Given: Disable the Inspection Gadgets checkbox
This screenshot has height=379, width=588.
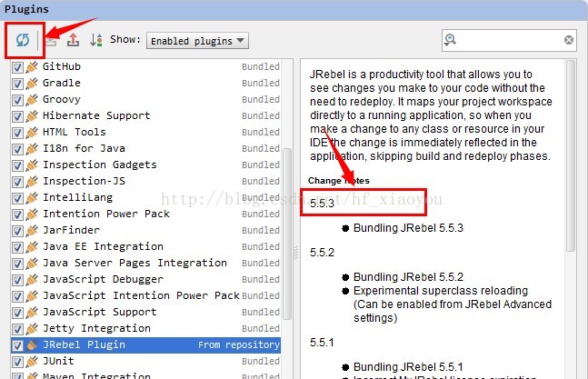Looking at the screenshot, I should (17, 165).
